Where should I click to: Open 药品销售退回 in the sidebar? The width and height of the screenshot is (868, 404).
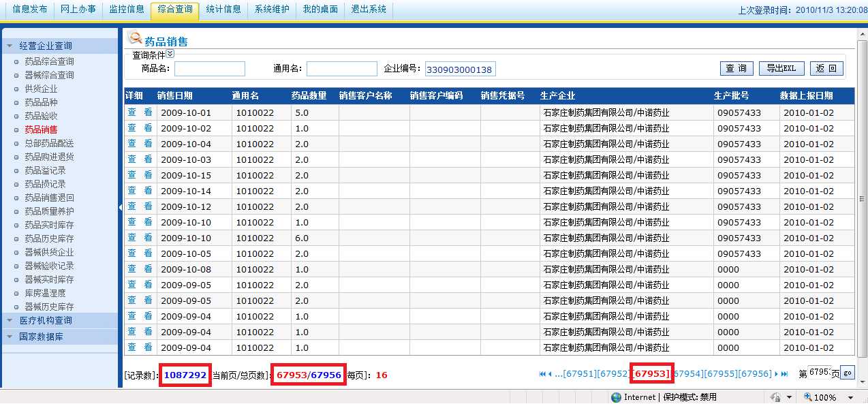click(x=49, y=198)
